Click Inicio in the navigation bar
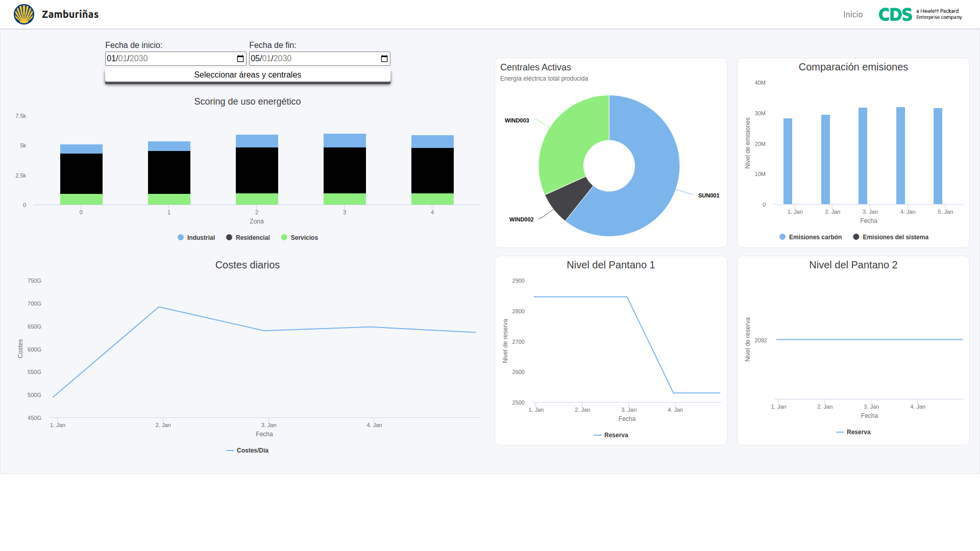This screenshot has width=980, height=551. tap(853, 14)
